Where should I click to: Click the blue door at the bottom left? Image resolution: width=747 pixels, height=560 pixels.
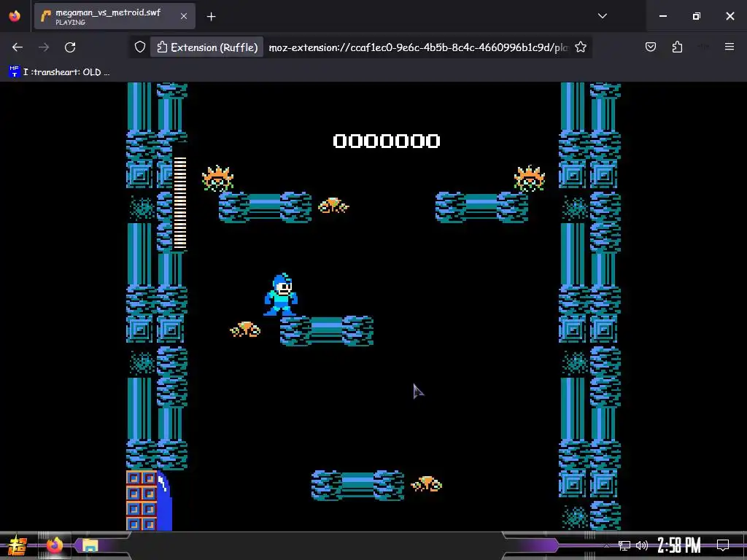(x=164, y=501)
